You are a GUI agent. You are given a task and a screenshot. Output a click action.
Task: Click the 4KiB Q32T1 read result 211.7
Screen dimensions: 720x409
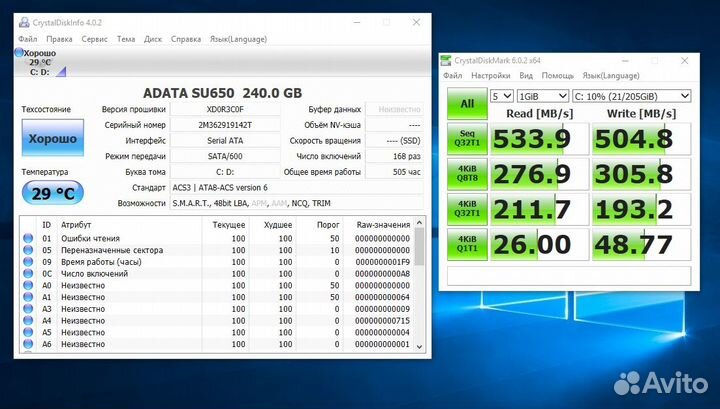tap(539, 209)
